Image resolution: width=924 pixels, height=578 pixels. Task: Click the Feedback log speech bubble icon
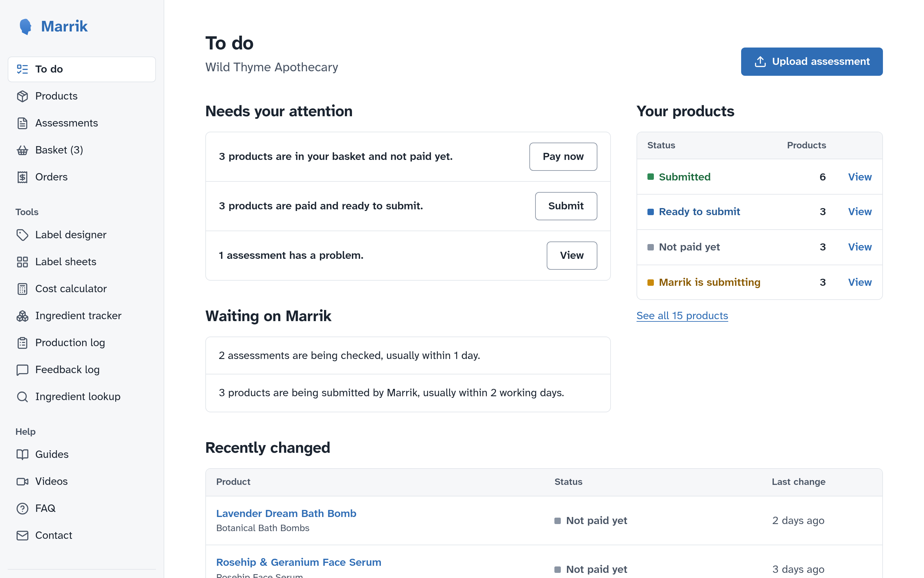pos(22,370)
